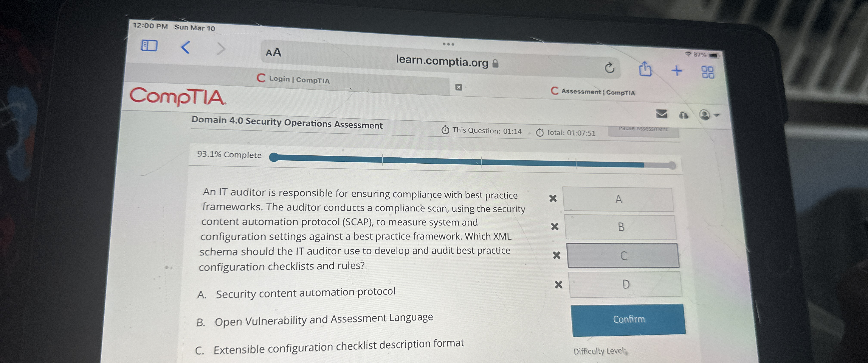Expand the user profile dropdown arrow
The height and width of the screenshot is (363, 868).
tap(716, 115)
